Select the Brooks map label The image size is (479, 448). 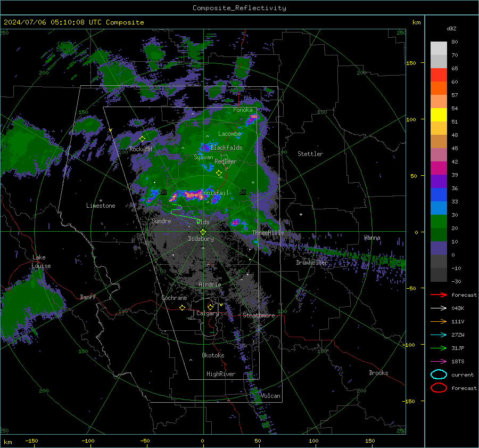(x=378, y=373)
